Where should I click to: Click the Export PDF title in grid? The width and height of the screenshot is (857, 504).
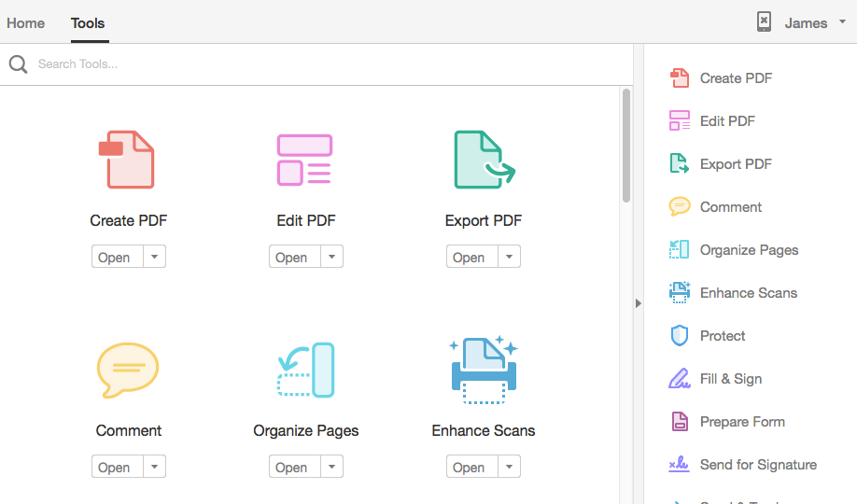point(484,220)
